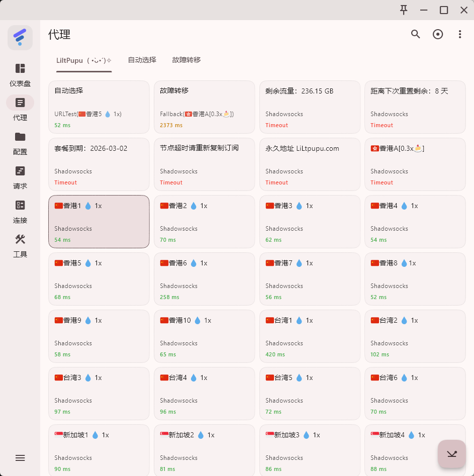Pin the window with the pushpin icon

[x=404, y=10]
